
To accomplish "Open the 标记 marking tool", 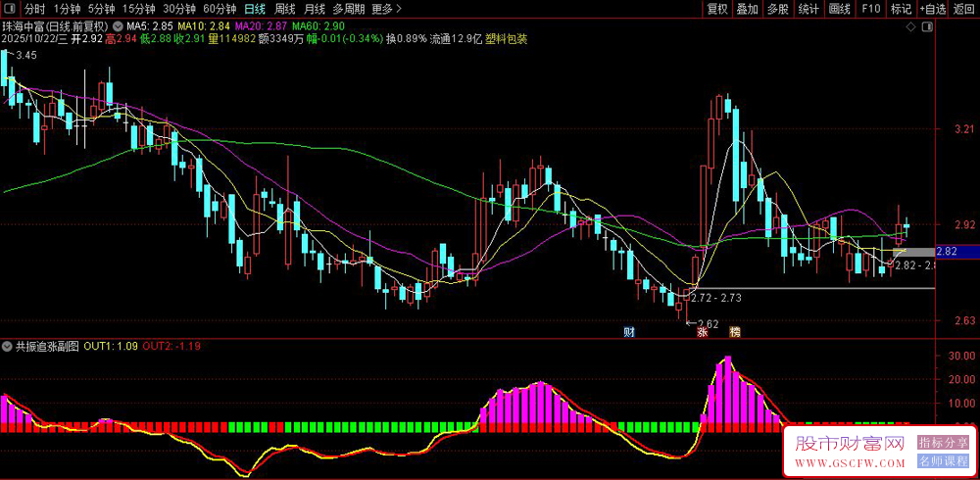I will tap(901, 9).
